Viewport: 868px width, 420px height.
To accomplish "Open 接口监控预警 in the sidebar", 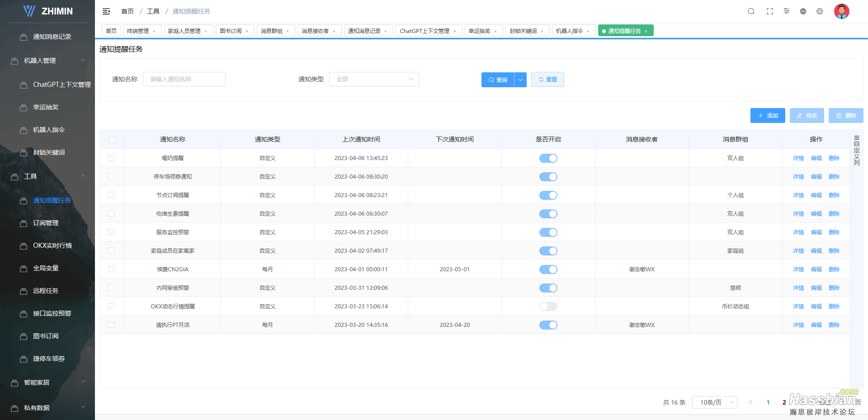I will click(x=52, y=313).
